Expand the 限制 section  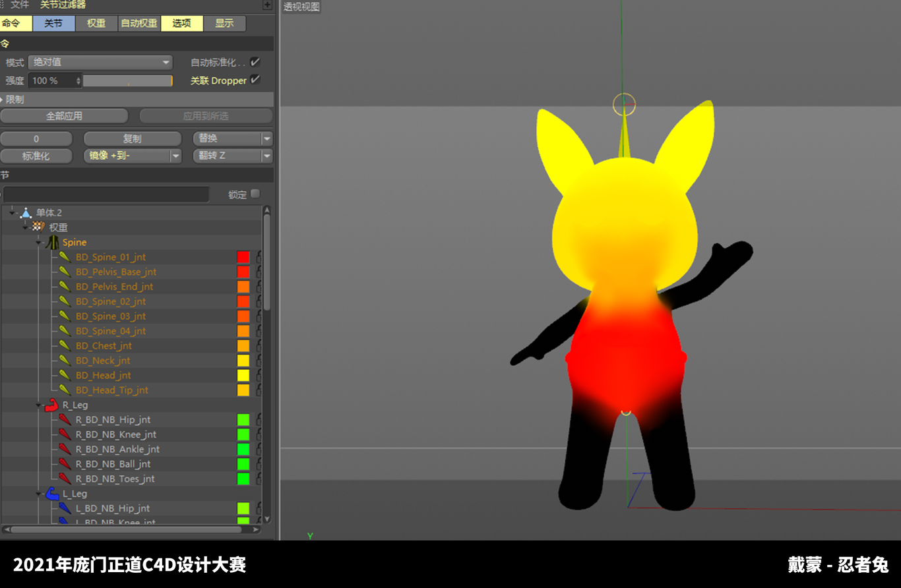(x=3, y=100)
